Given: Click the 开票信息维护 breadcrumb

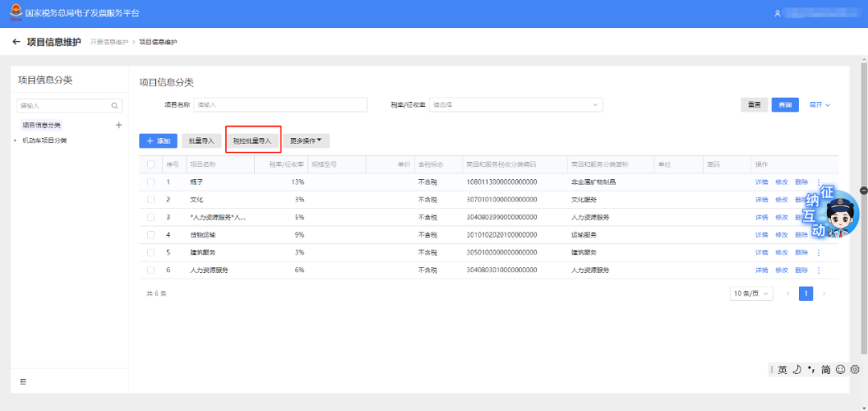Looking at the screenshot, I should click(108, 42).
